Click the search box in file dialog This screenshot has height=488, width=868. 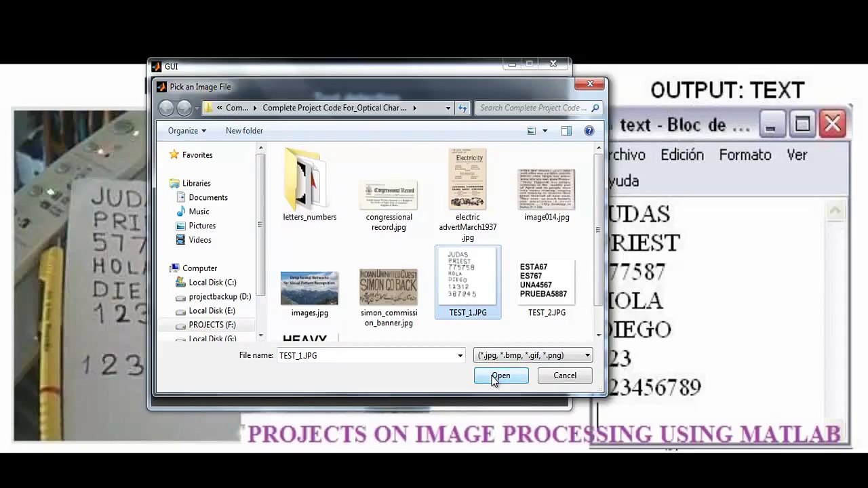(539, 108)
